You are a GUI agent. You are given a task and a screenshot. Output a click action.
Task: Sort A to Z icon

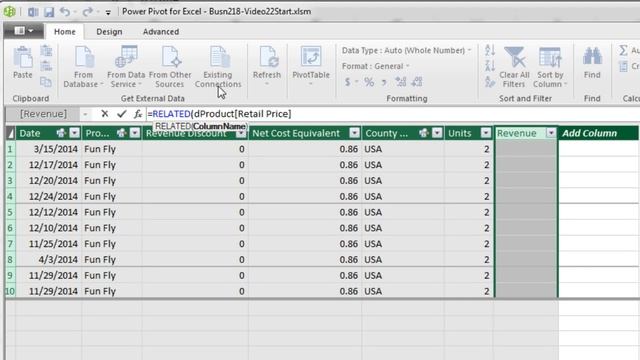tap(490, 50)
